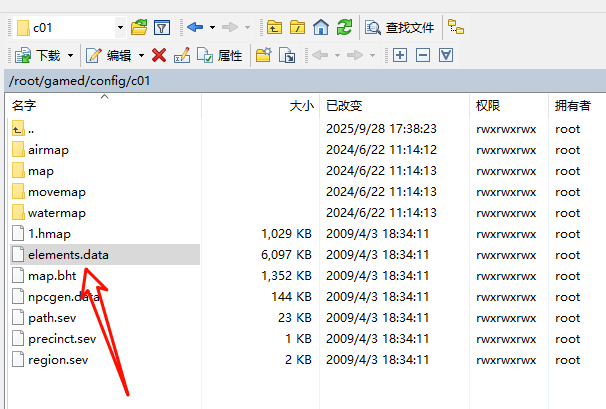Screen dimensions: 606x409
Task: Expand the 编辑 edit dropdown arrow
Action: [141, 56]
